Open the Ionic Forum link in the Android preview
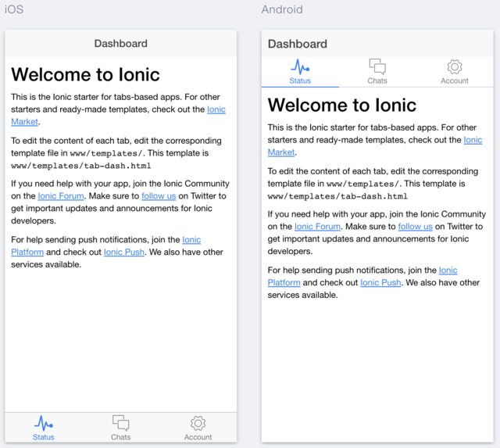500x448 pixels. [x=318, y=227]
